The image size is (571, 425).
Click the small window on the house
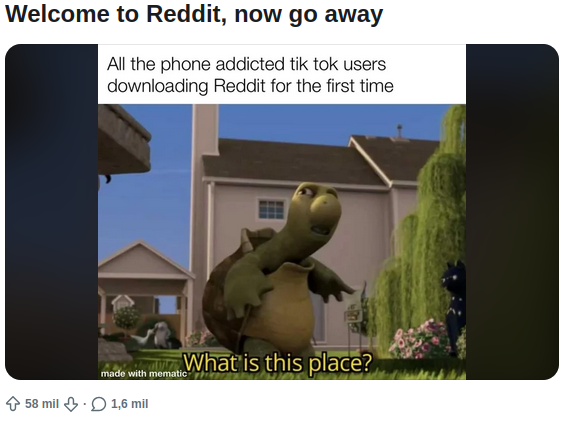pos(272,209)
